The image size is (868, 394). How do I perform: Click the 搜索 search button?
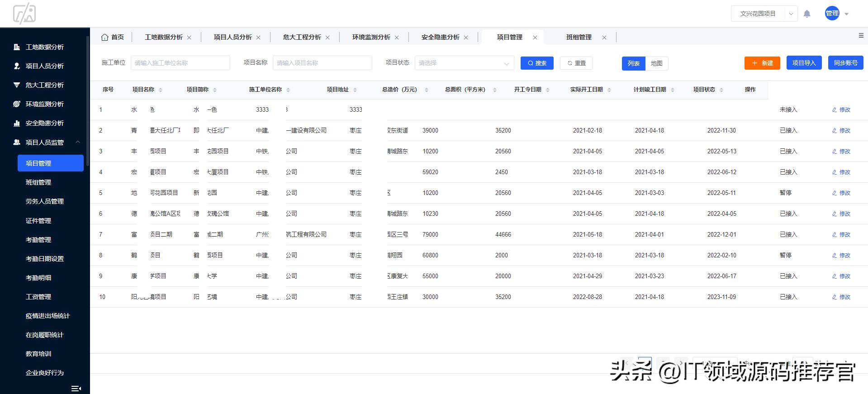(537, 63)
